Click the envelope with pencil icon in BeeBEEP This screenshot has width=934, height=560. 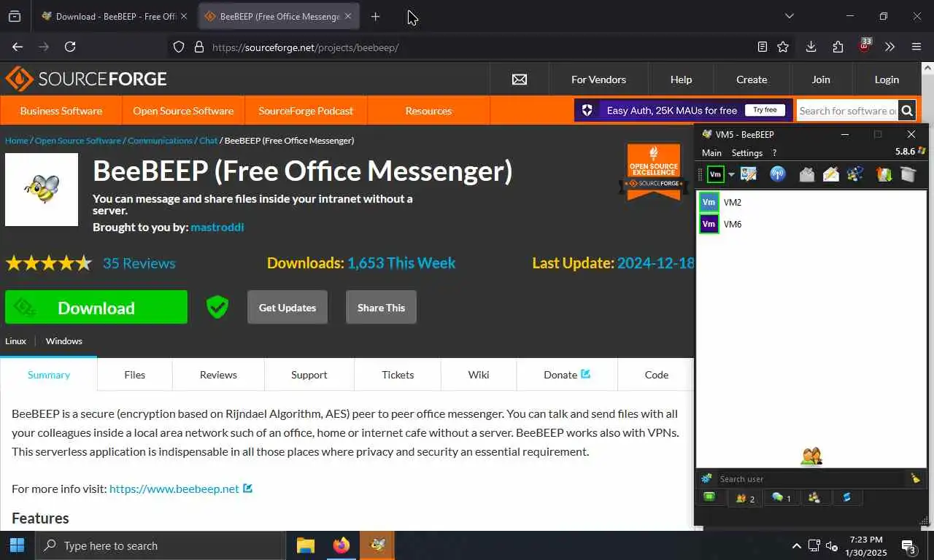831,174
